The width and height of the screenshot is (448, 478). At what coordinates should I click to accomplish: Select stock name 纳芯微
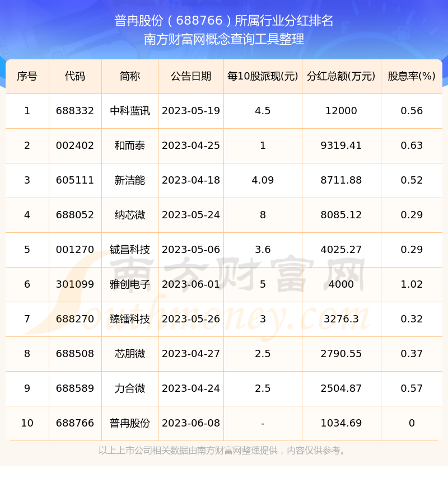[x=130, y=215]
